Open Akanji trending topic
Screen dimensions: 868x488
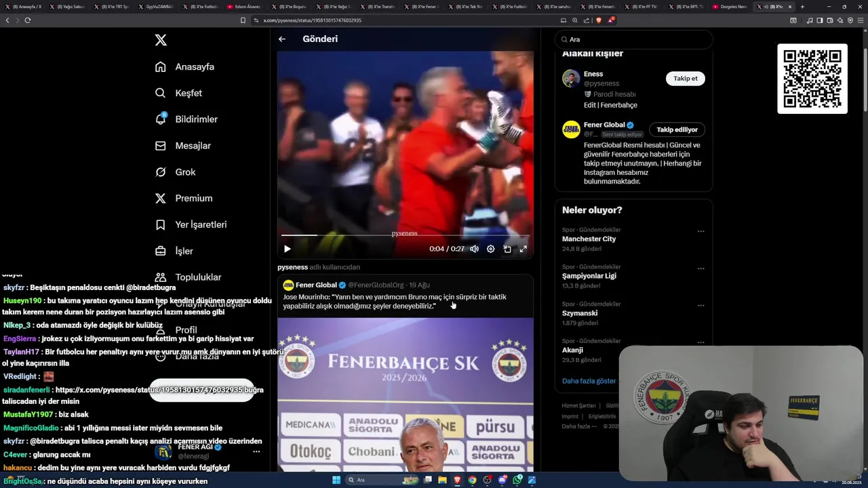pos(572,350)
